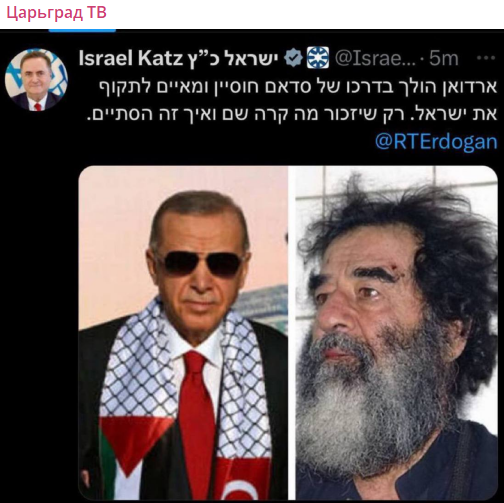The height and width of the screenshot is (503, 504).
Task: Click the blue verified checkmark badge
Action: click(x=293, y=58)
